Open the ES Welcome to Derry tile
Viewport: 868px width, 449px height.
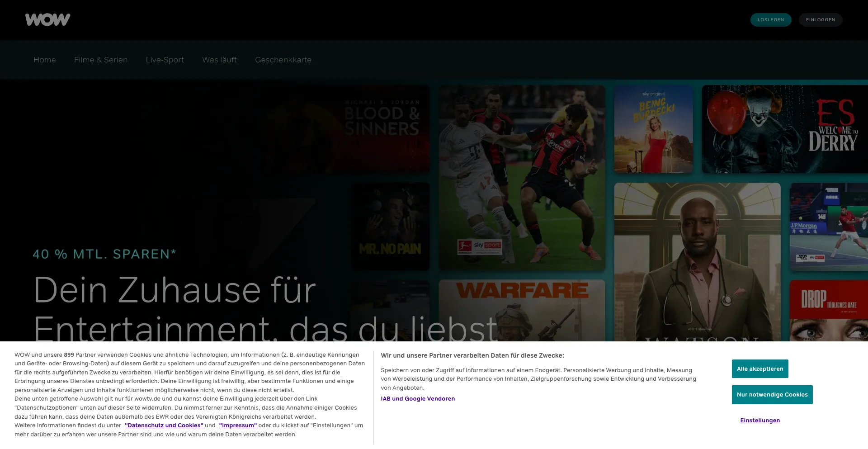click(x=784, y=129)
